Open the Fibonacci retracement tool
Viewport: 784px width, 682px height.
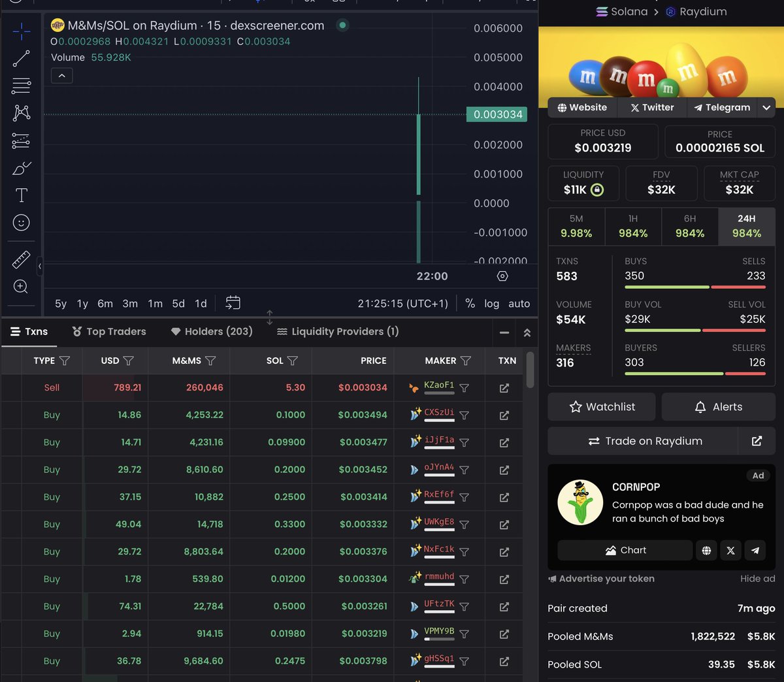(x=21, y=86)
